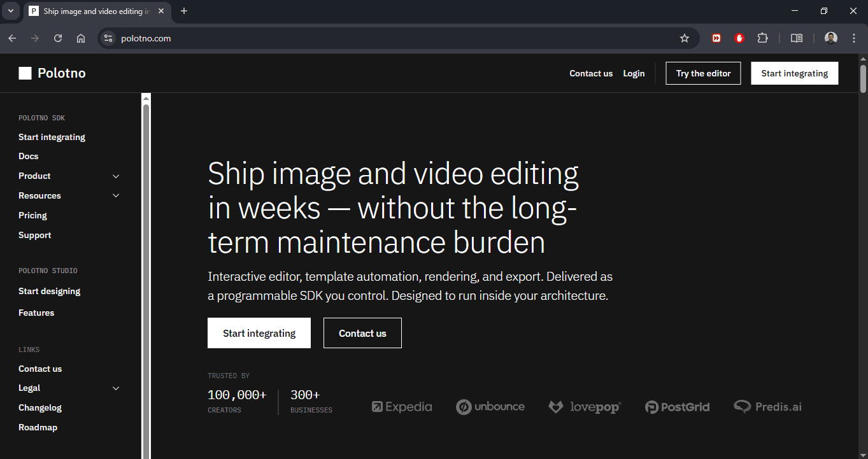Click the Polotno logo in header
The height and width of the screenshot is (459, 868).
pyautogui.click(x=52, y=73)
